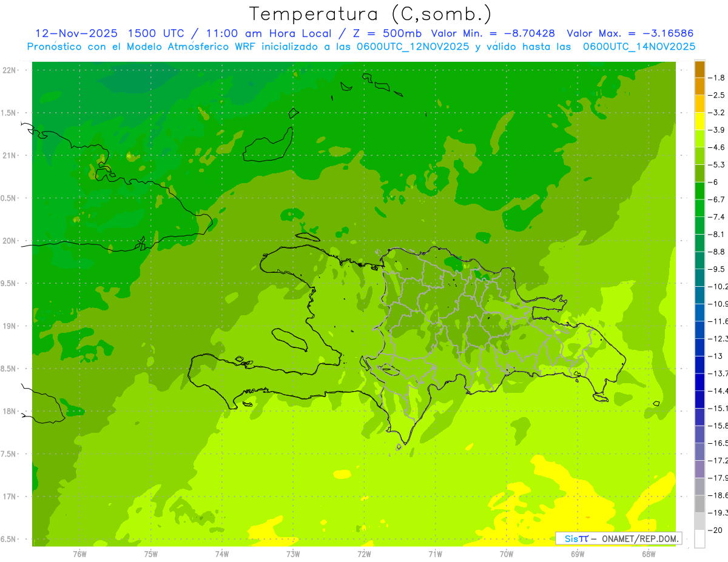Pick the teal swatch between -9.5 and -10.2

(699, 278)
